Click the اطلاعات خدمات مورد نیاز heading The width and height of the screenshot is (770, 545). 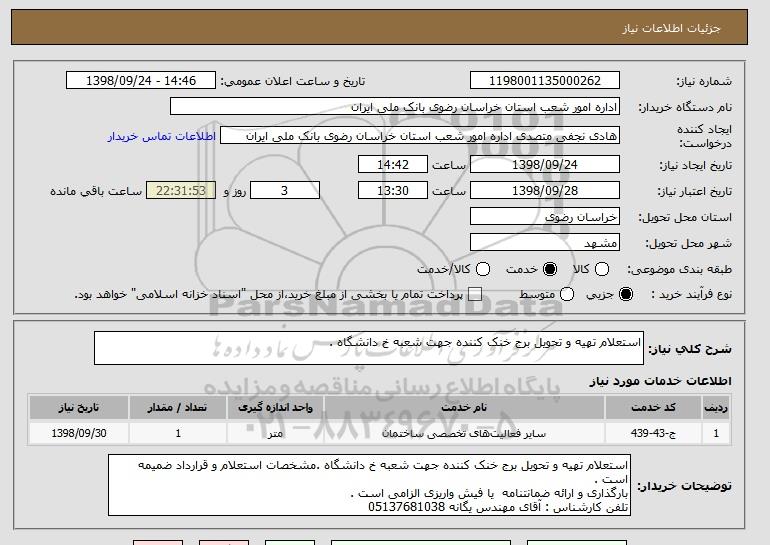[660, 381]
